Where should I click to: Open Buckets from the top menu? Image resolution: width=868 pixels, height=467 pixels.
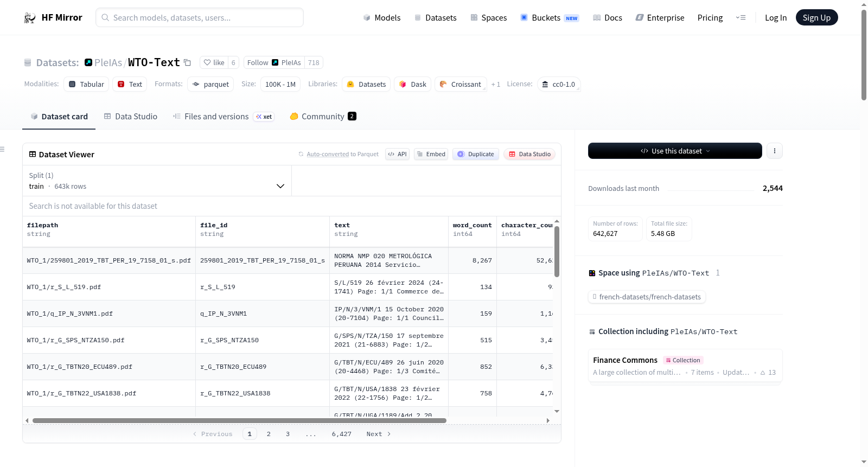click(x=550, y=18)
